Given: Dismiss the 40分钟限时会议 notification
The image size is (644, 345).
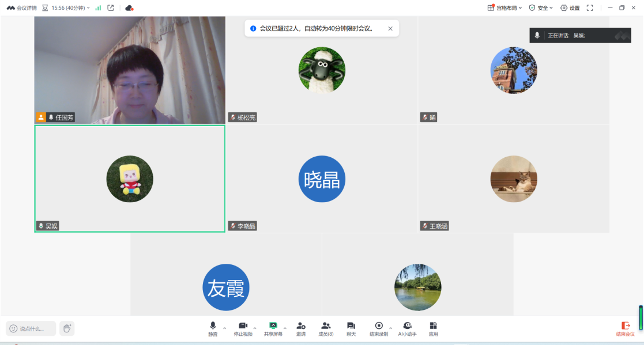Looking at the screenshot, I should pyautogui.click(x=390, y=28).
